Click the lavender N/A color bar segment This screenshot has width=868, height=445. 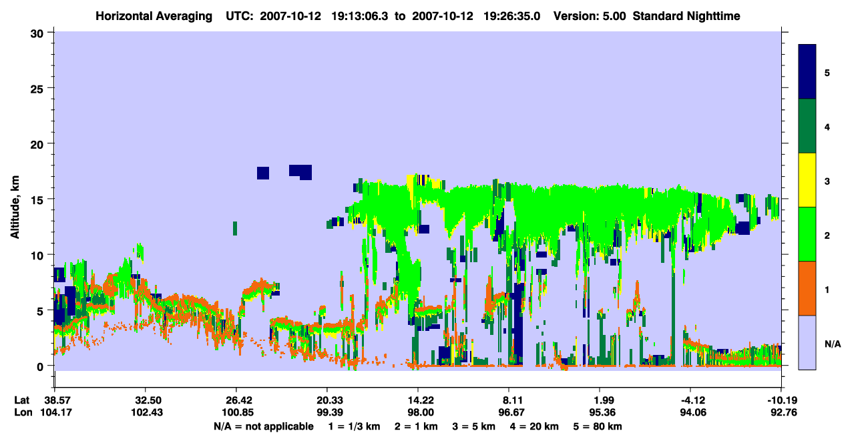tap(807, 342)
